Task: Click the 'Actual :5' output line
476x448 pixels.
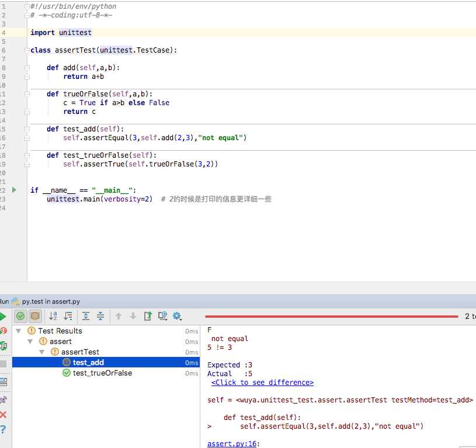Action: pyautogui.click(x=230, y=374)
